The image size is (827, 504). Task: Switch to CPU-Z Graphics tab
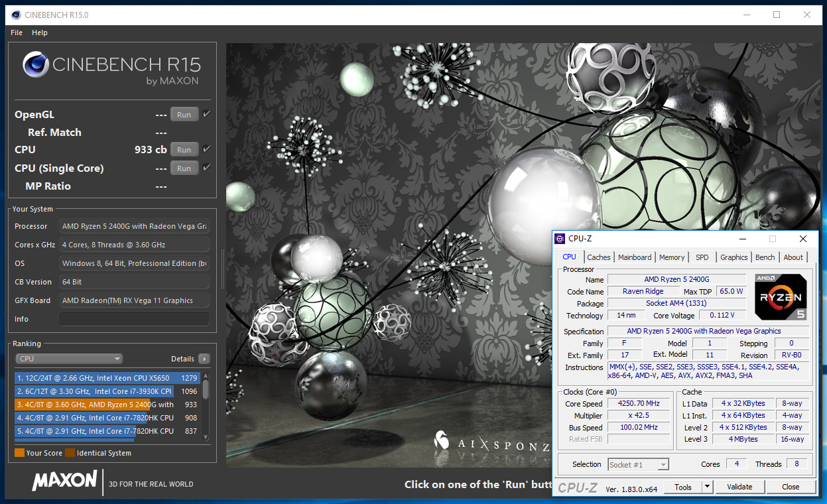(734, 257)
